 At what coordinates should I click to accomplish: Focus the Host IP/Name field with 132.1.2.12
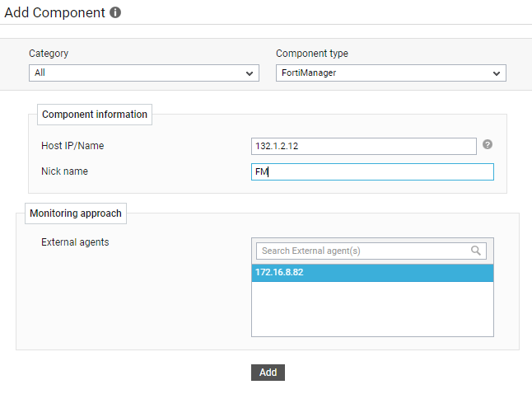(364, 147)
